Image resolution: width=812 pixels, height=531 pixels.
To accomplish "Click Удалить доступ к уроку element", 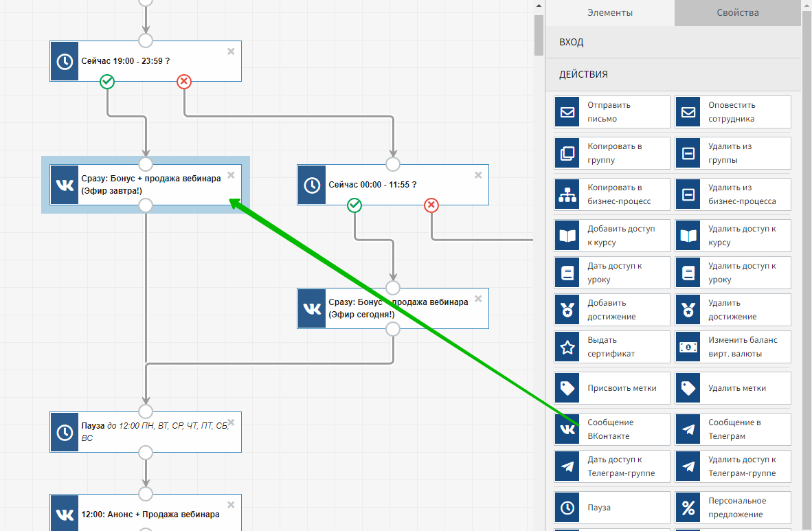I will (733, 273).
